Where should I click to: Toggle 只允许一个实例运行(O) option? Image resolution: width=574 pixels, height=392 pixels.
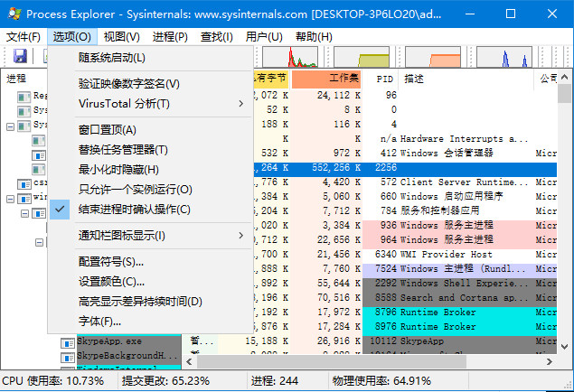click(x=150, y=190)
